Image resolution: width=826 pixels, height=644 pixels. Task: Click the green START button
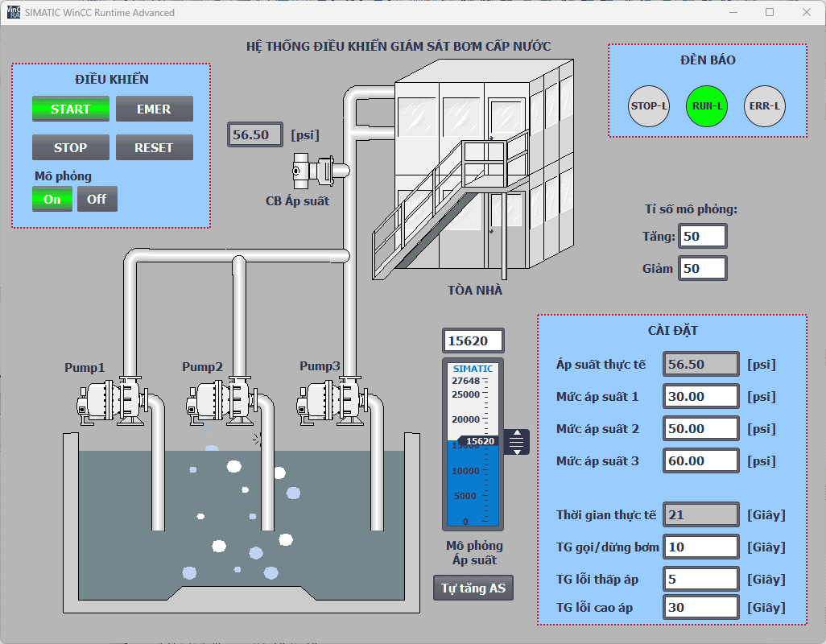(x=71, y=109)
